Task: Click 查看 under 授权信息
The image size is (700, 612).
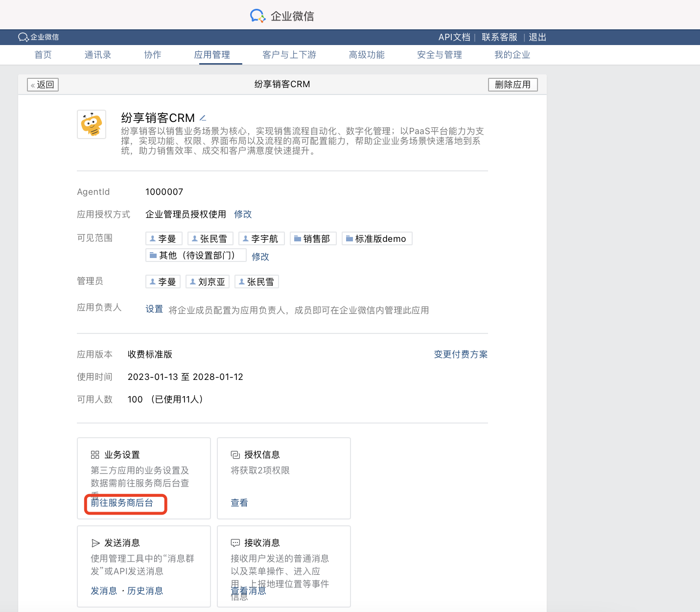Action: point(239,503)
